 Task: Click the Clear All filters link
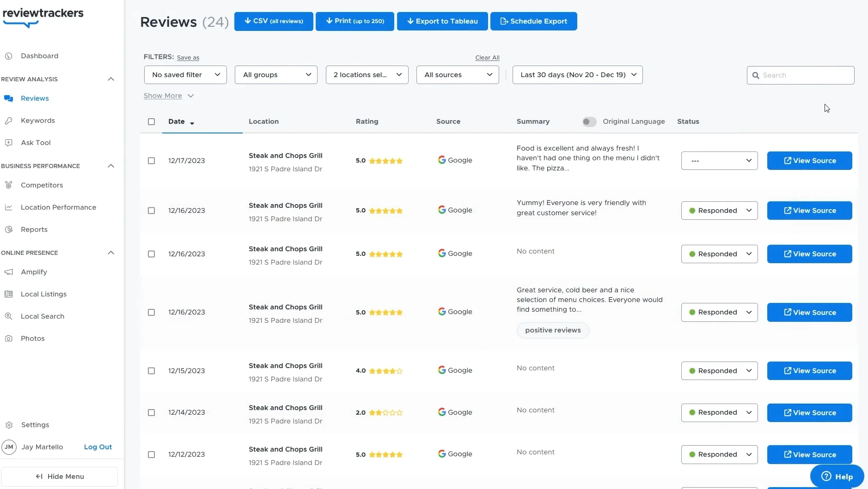[487, 58]
